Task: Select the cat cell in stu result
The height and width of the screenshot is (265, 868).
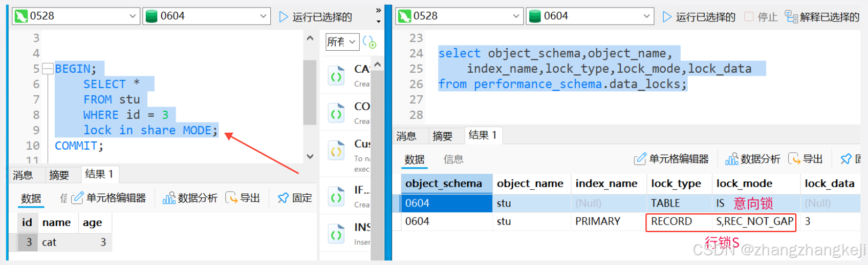Action: [x=57, y=242]
